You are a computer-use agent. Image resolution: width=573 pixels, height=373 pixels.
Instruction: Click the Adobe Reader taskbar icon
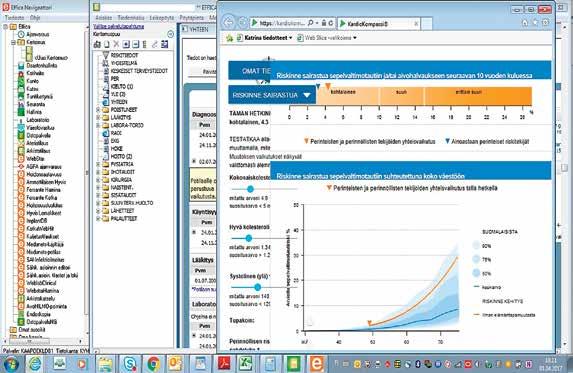pyautogui.click(x=224, y=364)
